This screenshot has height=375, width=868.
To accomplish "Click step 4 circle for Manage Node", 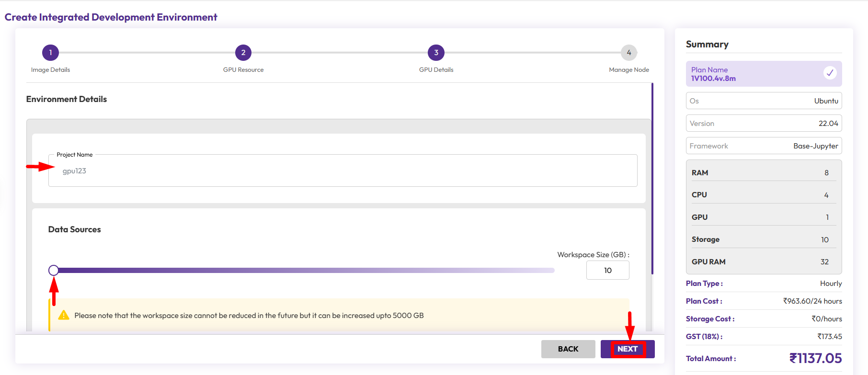I will point(628,53).
